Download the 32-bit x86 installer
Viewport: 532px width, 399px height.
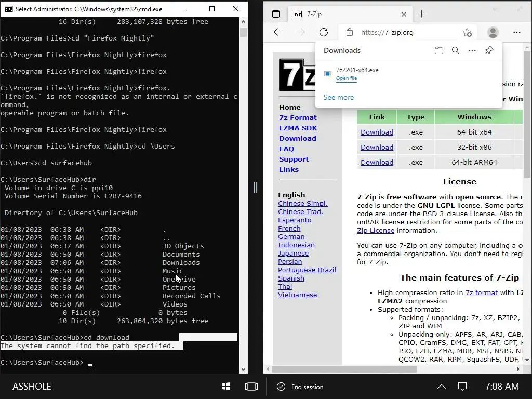[377, 147]
